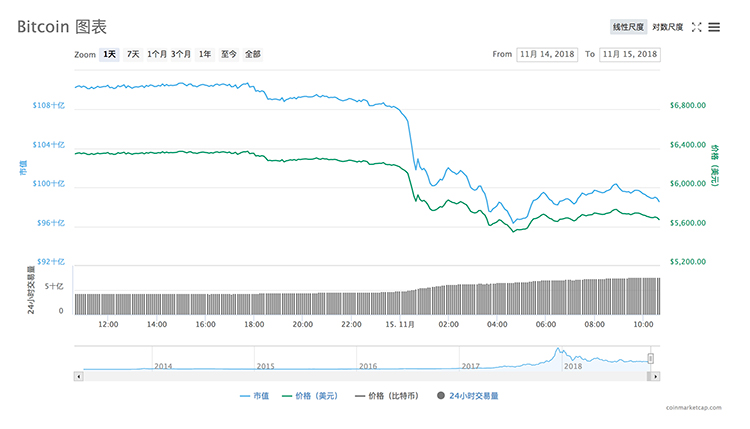Select the 1天 zoom range

click(109, 54)
